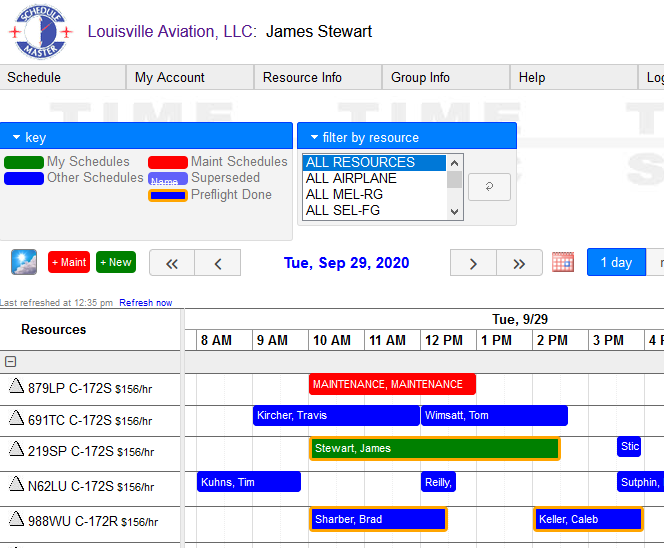Image resolution: width=664 pixels, height=548 pixels.
Task: Click the airplane icon beside N62LU
Action: click(x=17, y=484)
